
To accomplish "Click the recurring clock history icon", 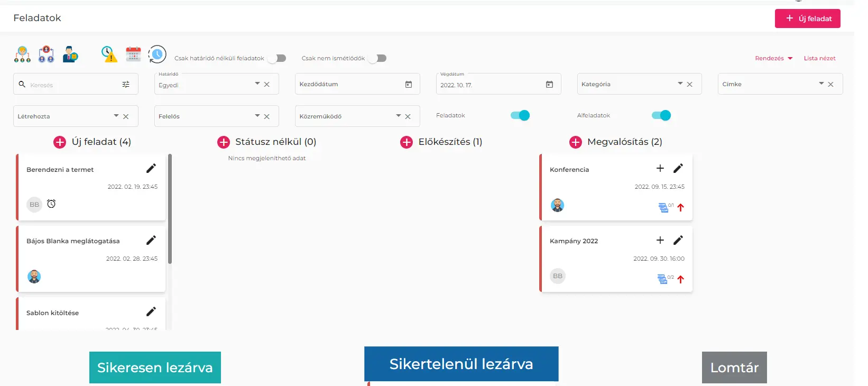I will (157, 54).
